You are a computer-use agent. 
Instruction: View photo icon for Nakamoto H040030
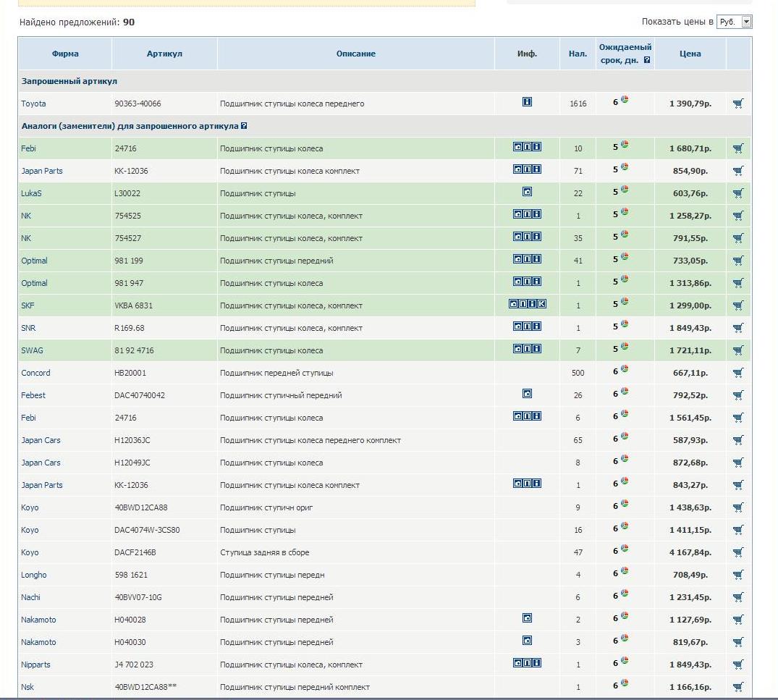coord(527,641)
